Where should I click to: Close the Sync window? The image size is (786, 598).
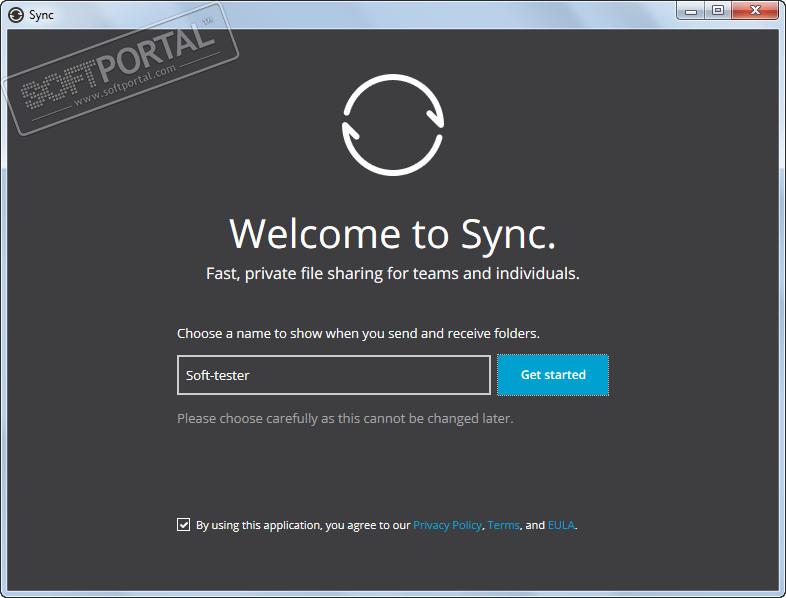(x=755, y=11)
